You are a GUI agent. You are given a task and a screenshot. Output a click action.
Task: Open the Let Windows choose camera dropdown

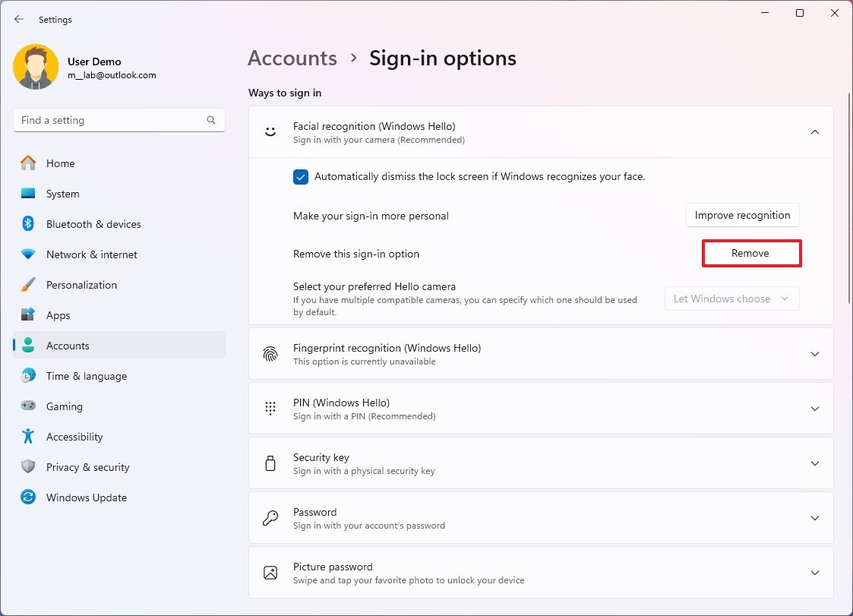click(x=731, y=299)
